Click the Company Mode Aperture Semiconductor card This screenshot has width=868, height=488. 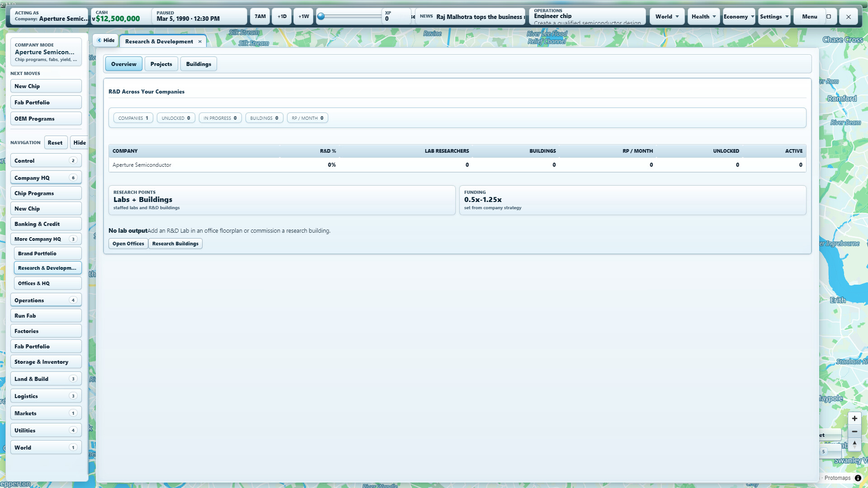[x=46, y=52]
